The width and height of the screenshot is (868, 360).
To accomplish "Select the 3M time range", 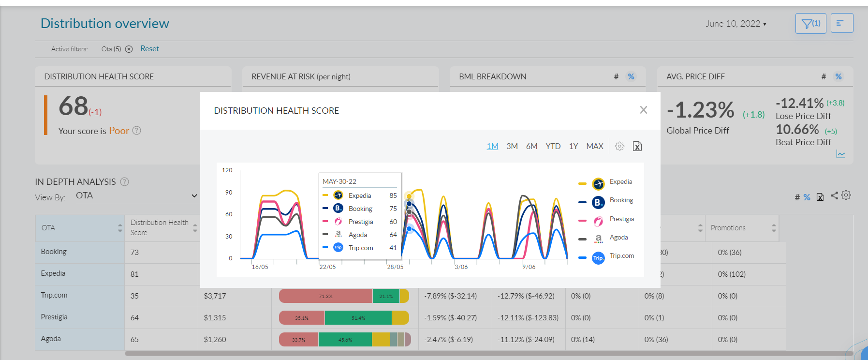I will tap(512, 146).
